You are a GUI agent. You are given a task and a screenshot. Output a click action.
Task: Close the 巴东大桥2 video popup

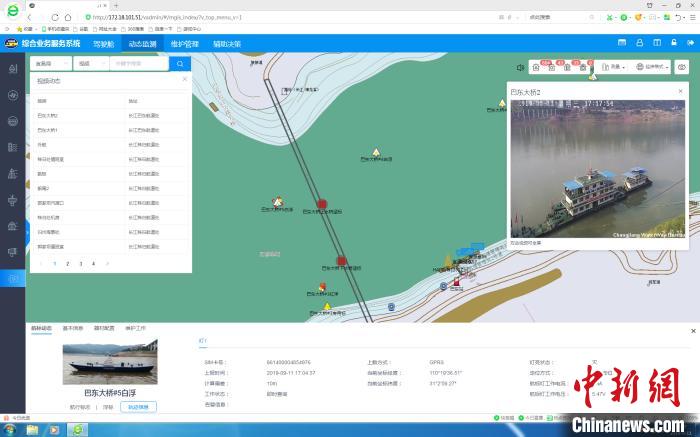(679, 91)
